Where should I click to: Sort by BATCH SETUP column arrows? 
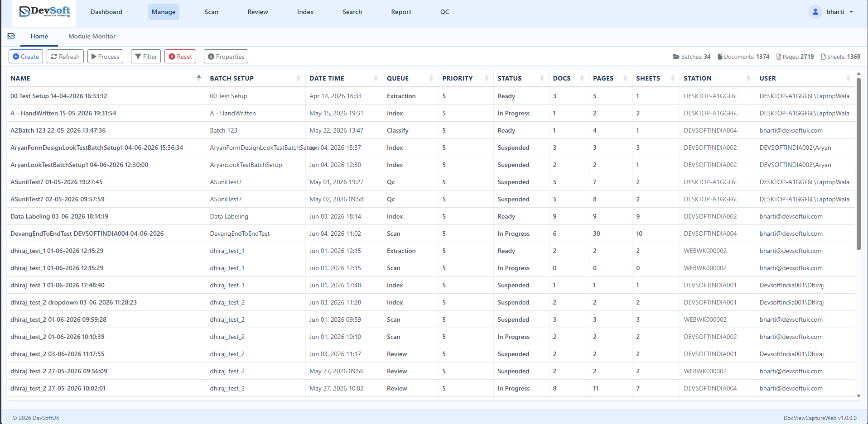tap(298, 78)
